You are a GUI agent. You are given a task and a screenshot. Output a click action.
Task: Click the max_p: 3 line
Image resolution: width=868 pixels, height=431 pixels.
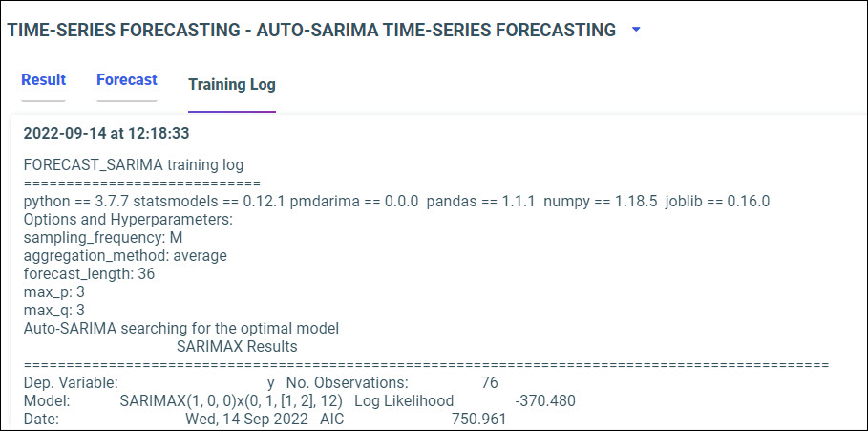click(54, 291)
